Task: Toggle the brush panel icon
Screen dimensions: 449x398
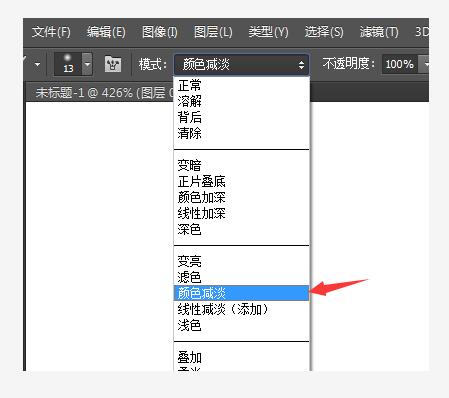Action: pyautogui.click(x=113, y=64)
